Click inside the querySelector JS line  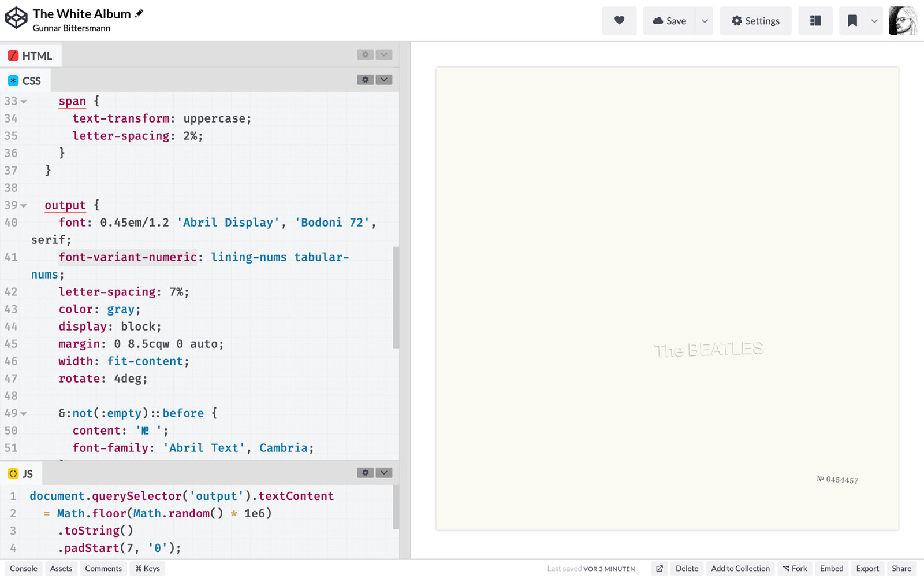[182, 496]
